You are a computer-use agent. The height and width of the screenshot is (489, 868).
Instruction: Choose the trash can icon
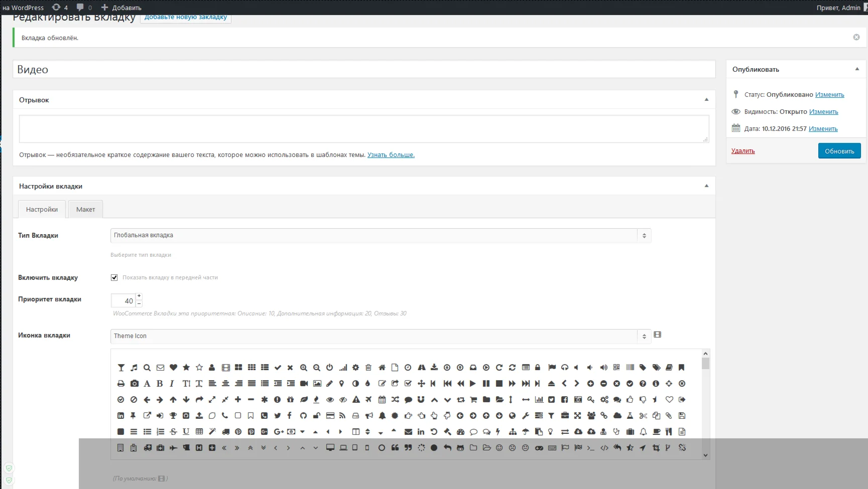pos(368,368)
